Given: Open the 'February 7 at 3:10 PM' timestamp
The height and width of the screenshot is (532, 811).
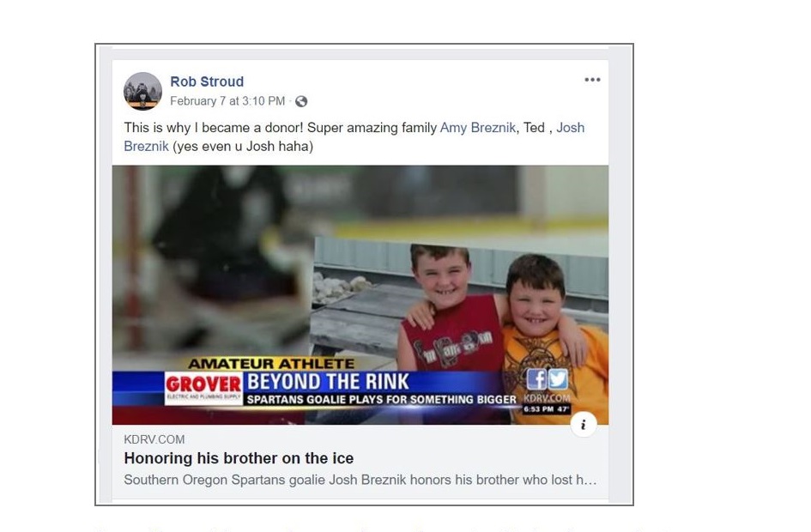Looking at the screenshot, I should pos(227,101).
